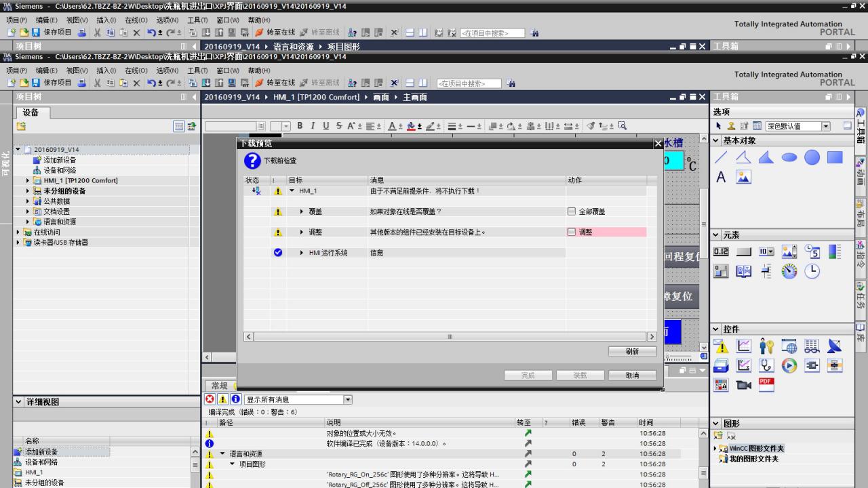Switch to the 常规 tab
The image size is (868, 488).
point(218,386)
